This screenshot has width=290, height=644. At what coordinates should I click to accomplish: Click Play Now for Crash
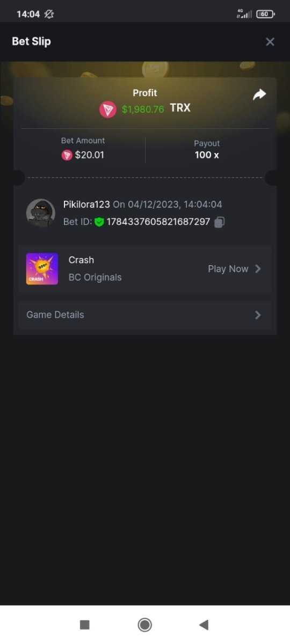(x=228, y=269)
